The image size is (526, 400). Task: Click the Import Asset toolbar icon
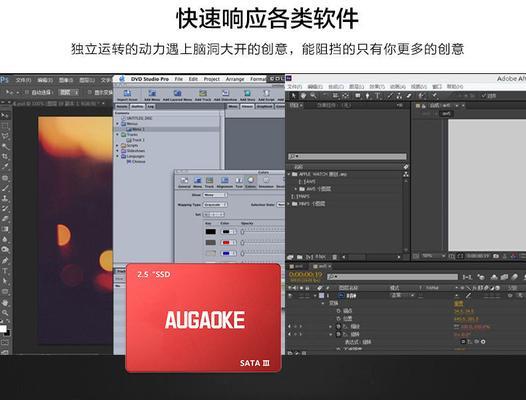pyautogui.click(x=127, y=95)
